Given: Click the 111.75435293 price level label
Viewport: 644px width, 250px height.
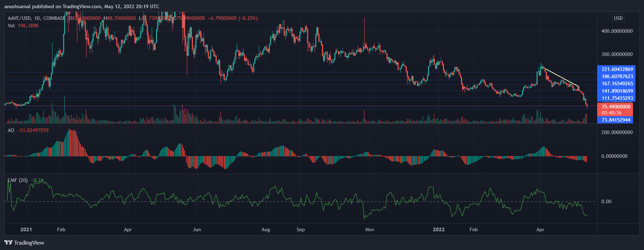Looking at the screenshot, I should [617, 98].
